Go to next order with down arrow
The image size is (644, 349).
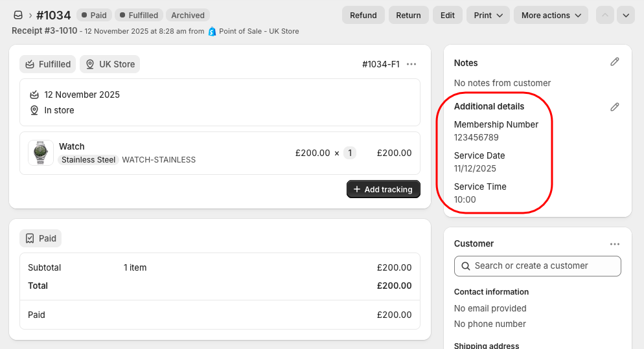[x=625, y=15]
